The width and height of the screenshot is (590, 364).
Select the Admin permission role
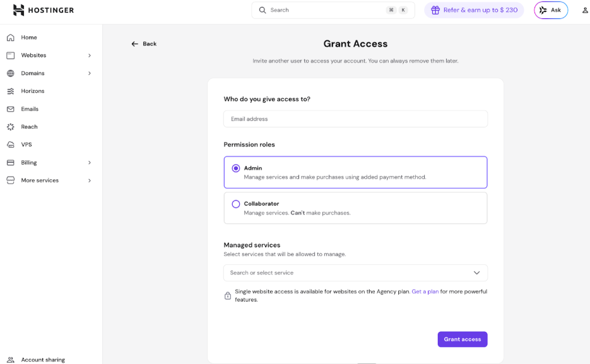point(236,168)
